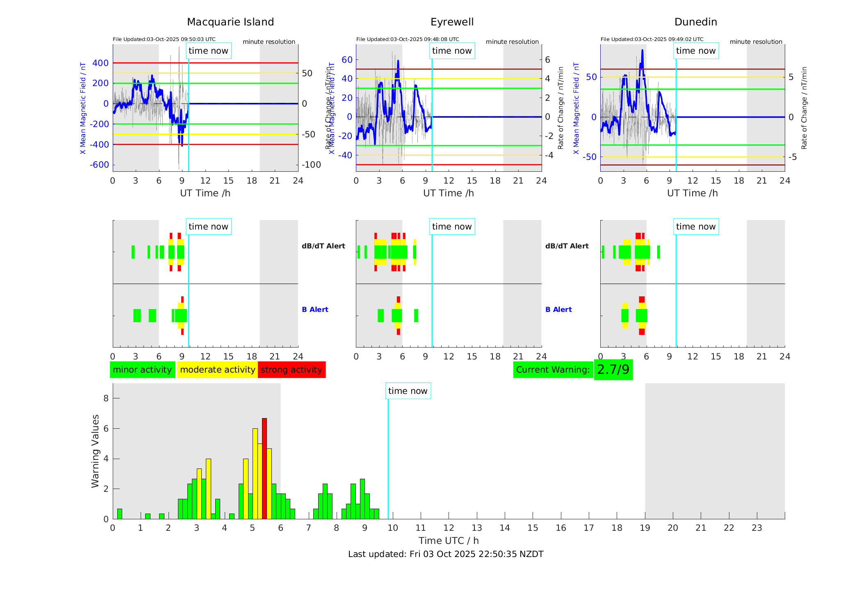Click the dB/dT Alert label beside Macquarie panel
Image resolution: width=868 pixels, height=589 pixels.
click(x=323, y=246)
